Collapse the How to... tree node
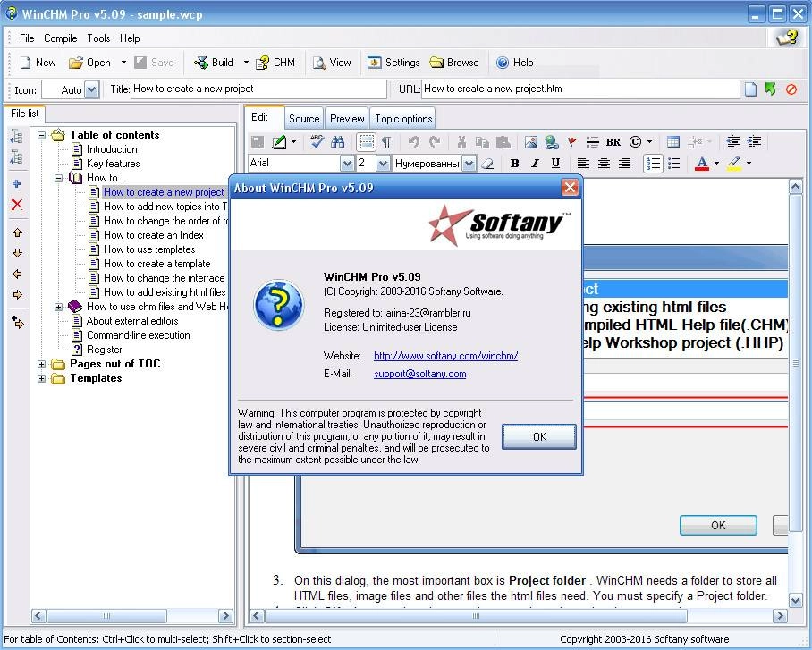 58,178
